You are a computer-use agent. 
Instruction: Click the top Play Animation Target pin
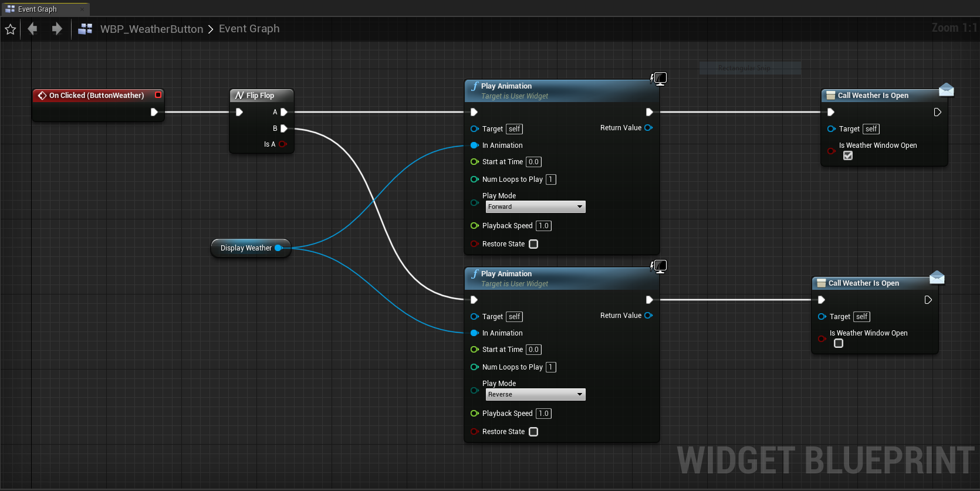point(475,129)
